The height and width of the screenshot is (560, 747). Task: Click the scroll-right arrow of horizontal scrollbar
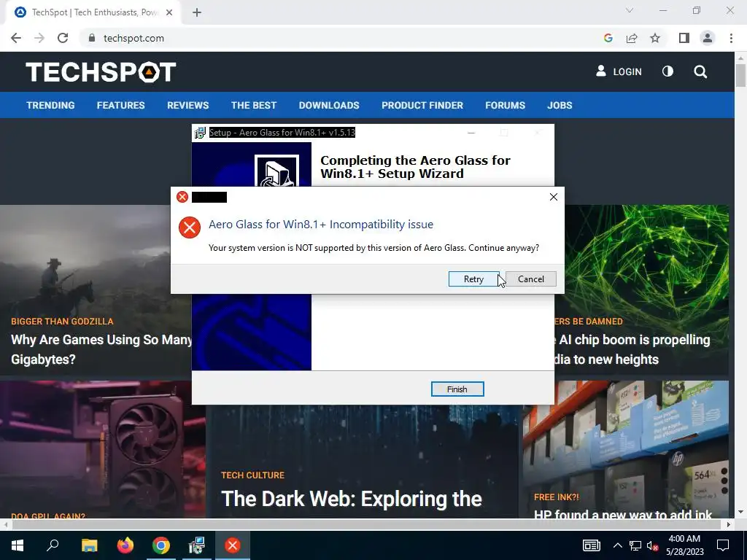point(729,524)
